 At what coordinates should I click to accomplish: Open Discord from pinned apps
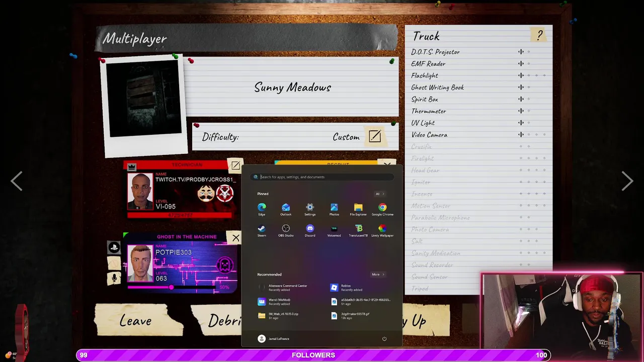310,231
